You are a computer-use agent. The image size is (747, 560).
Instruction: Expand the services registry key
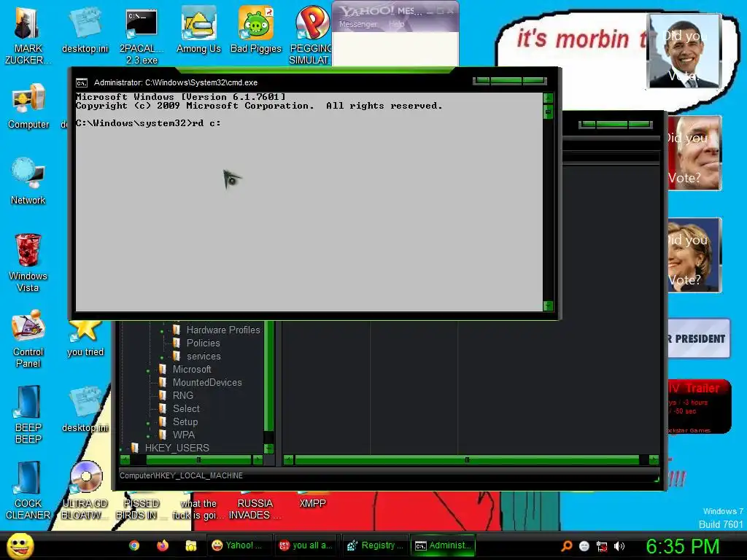pos(162,357)
